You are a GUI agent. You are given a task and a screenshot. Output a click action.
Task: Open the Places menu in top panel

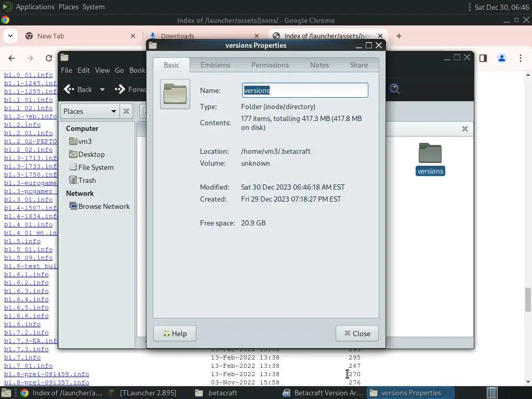69,7
